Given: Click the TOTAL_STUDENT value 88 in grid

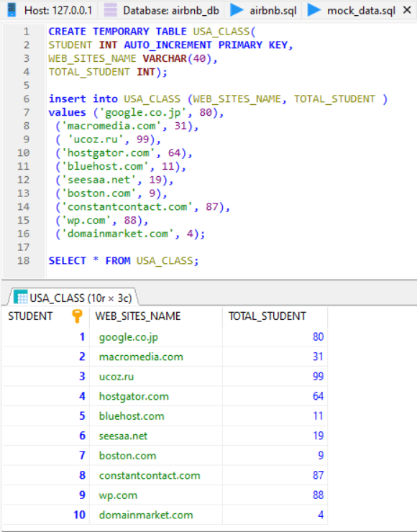Looking at the screenshot, I should coord(275,495).
